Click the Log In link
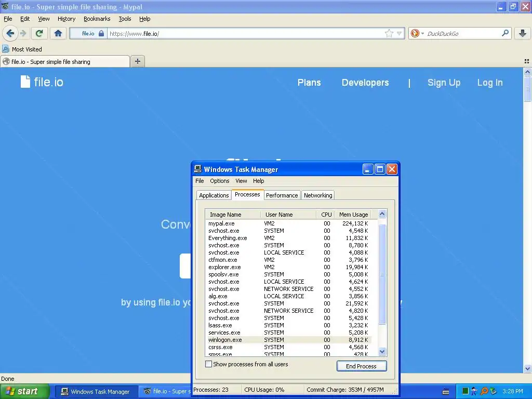 [x=490, y=83]
